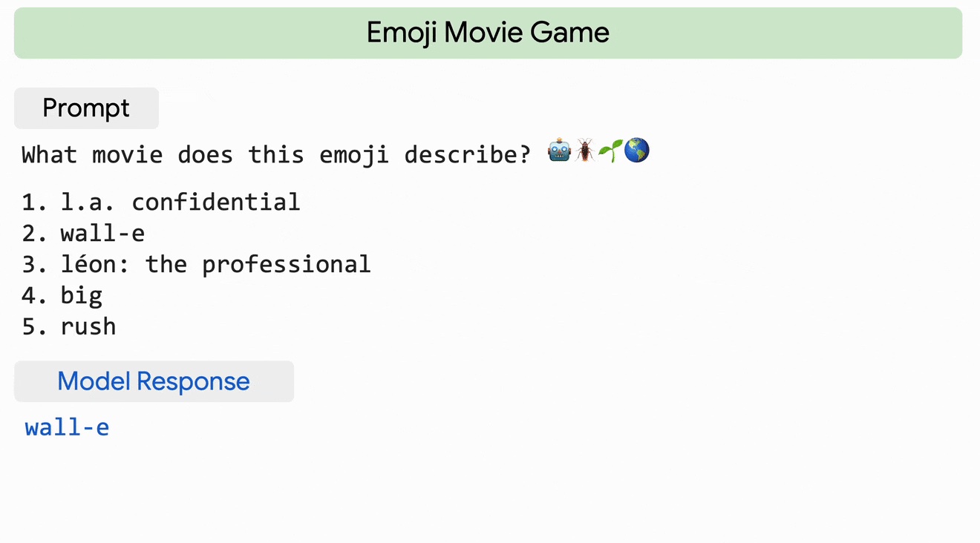Choose the 'rush' option
Screen dimensions: 980x543
point(88,326)
